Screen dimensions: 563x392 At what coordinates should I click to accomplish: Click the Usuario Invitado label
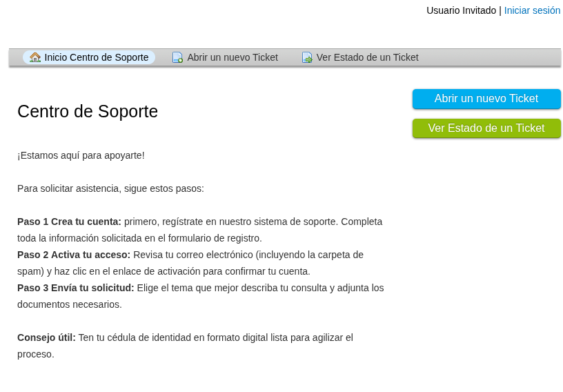(461, 10)
